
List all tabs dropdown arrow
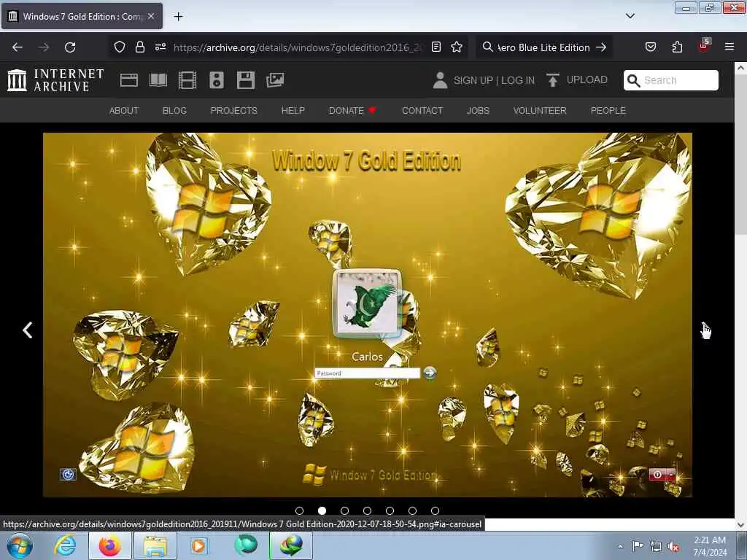pyautogui.click(x=630, y=16)
